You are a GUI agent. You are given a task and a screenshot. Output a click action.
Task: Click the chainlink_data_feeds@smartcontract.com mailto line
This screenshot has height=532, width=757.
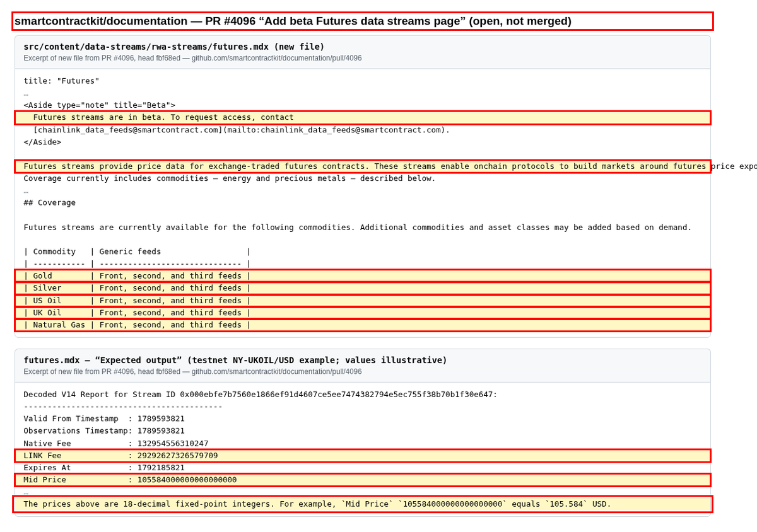(242, 130)
